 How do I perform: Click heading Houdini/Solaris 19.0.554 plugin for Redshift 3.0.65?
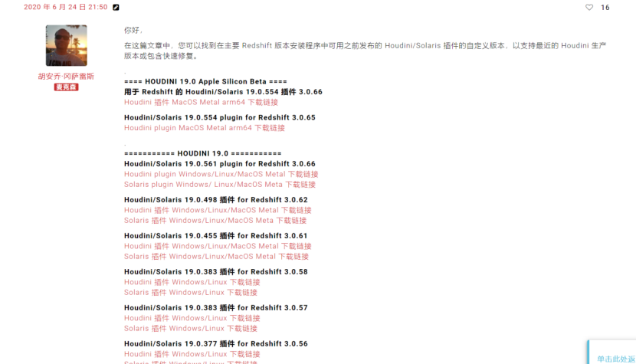click(220, 118)
